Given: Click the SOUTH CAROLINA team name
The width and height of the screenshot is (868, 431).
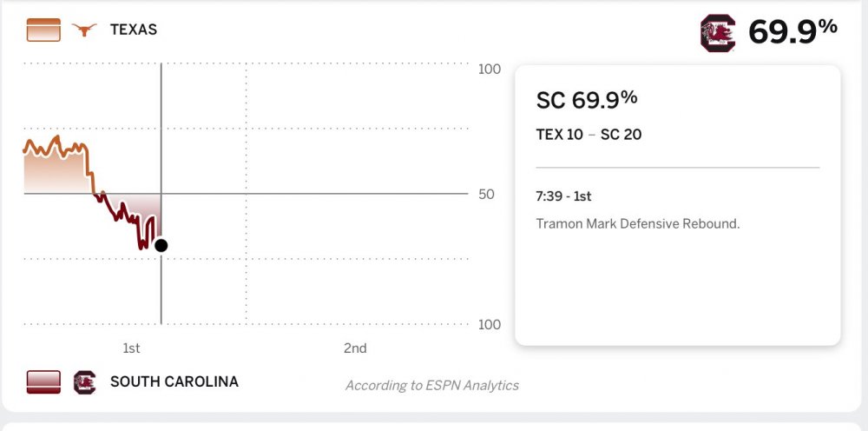Looking at the screenshot, I should click(174, 382).
